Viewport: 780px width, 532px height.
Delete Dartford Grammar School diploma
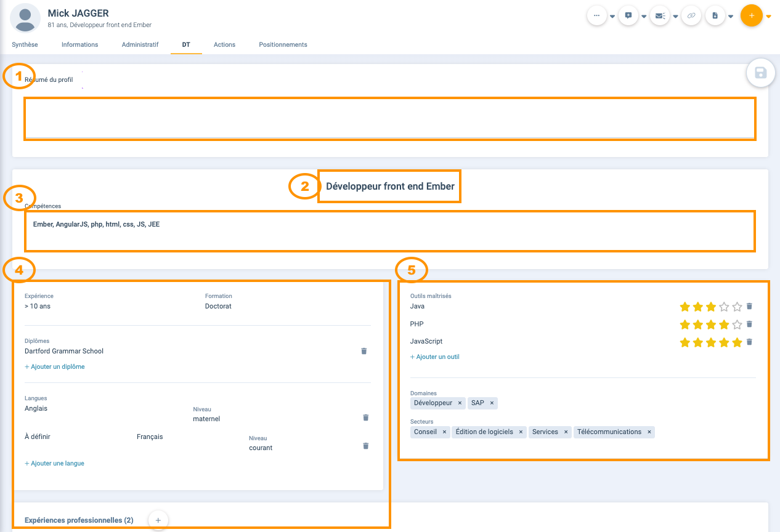364,351
